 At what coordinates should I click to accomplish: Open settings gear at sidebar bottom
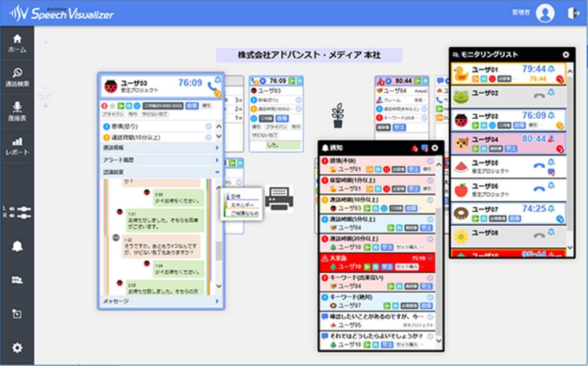coord(17,348)
